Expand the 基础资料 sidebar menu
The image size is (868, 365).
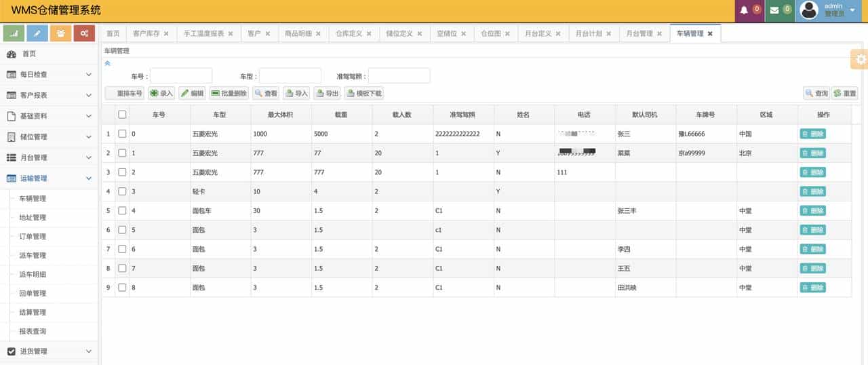(x=49, y=116)
